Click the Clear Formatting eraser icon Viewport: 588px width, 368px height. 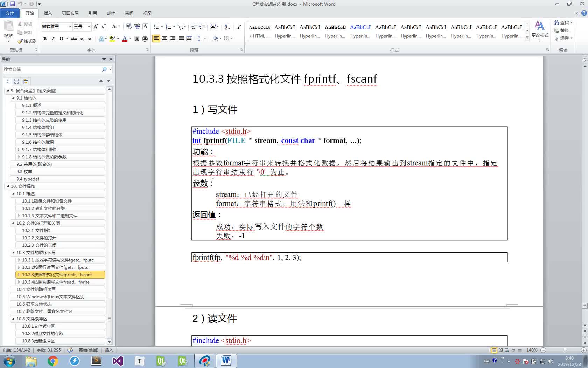tap(129, 27)
